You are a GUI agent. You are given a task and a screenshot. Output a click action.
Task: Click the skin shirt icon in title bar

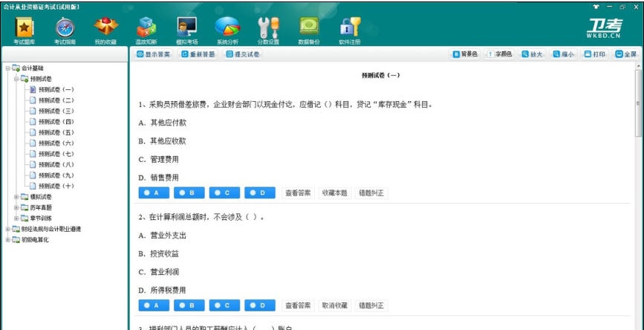[x=596, y=7]
